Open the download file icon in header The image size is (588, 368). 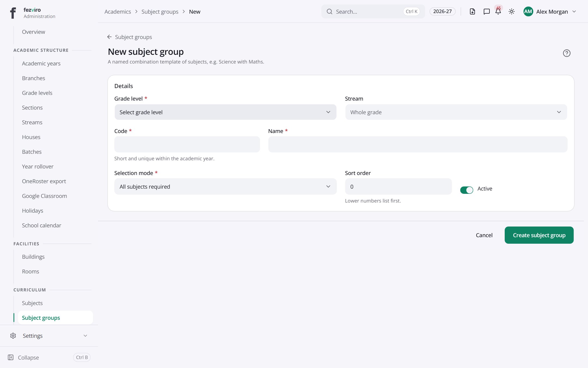coord(472,11)
